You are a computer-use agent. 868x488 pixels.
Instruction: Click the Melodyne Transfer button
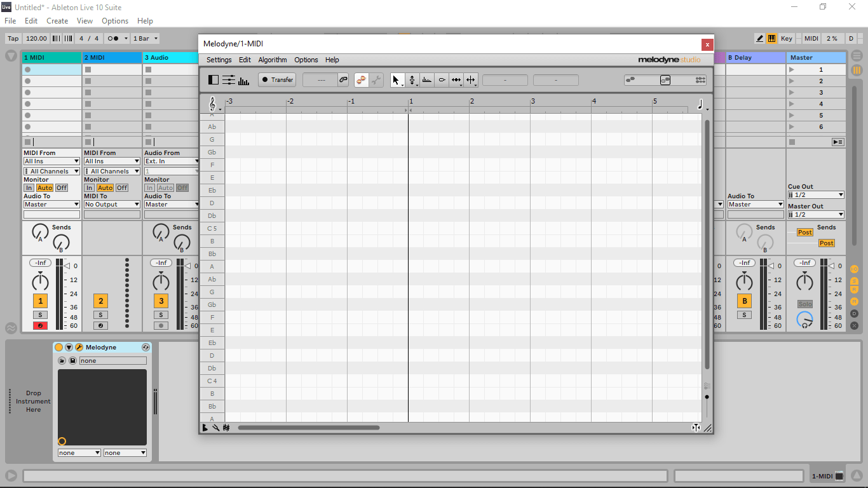pos(277,80)
